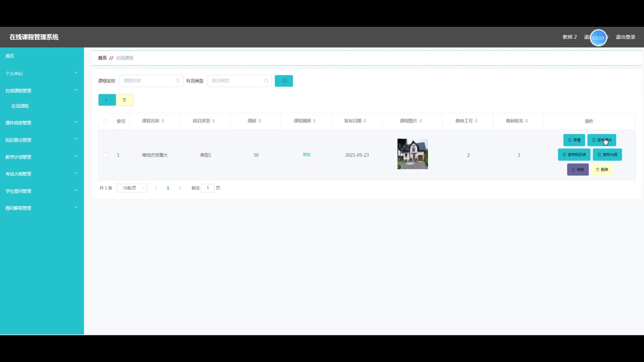Click the yellow trash batch-delete button
This screenshot has height=362, width=644.
click(x=125, y=100)
